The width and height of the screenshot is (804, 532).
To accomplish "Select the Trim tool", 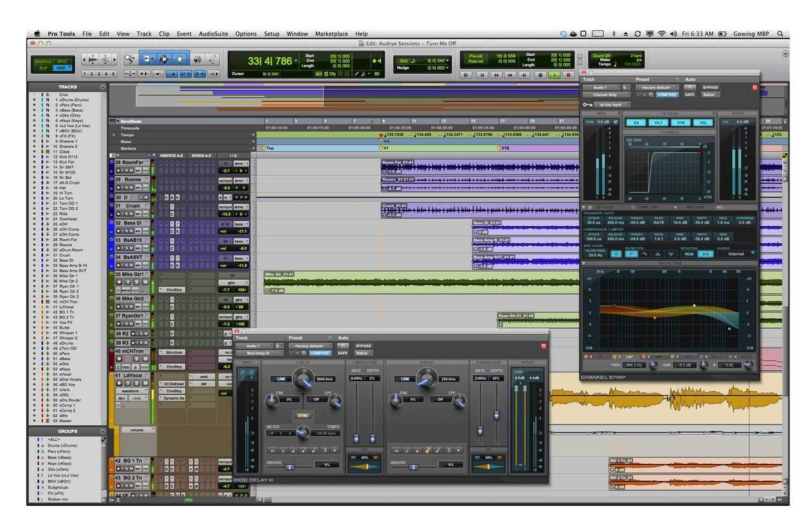I will coord(148,58).
